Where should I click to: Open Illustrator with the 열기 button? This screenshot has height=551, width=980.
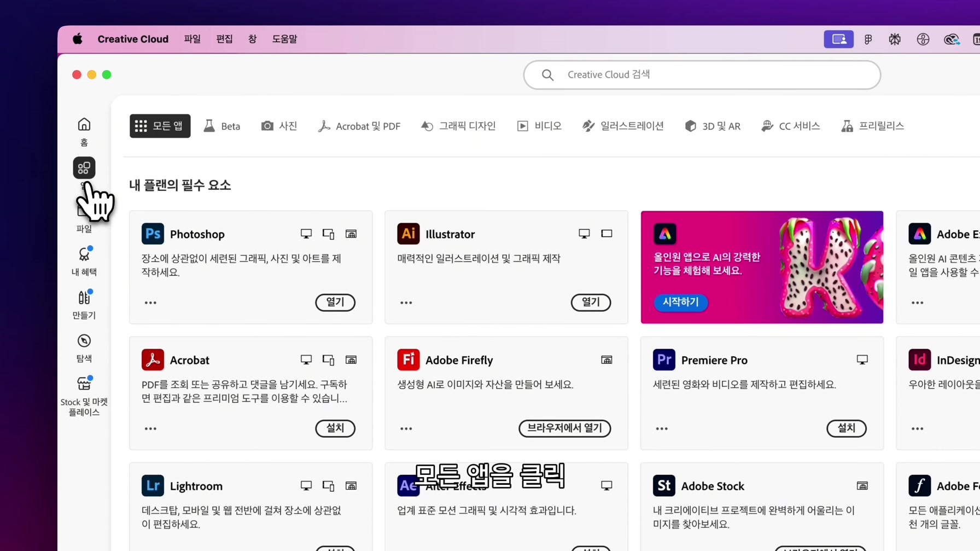[x=591, y=302]
